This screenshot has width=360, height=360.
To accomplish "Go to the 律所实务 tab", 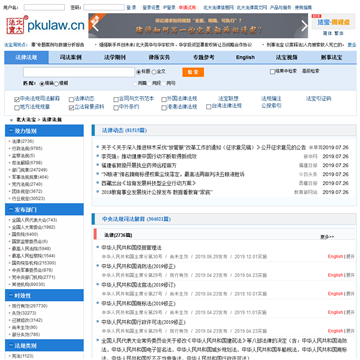I will [x=159, y=57].
